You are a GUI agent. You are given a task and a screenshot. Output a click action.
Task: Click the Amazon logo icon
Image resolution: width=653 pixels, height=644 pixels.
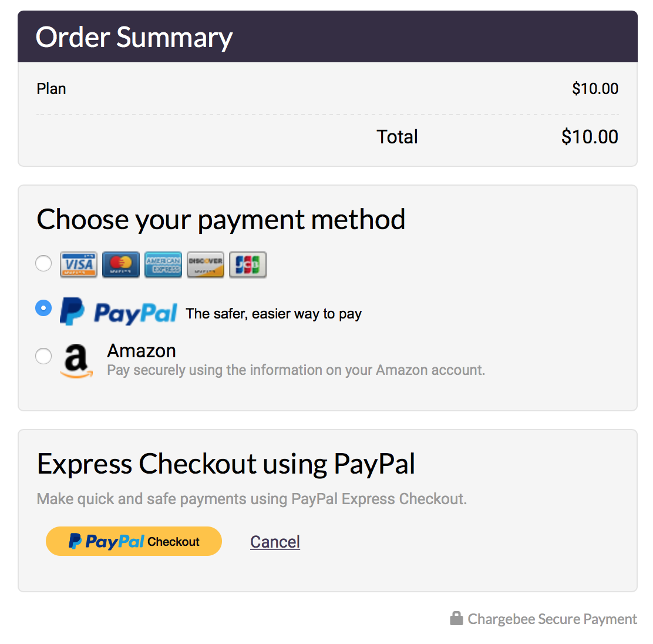pyautogui.click(x=76, y=360)
